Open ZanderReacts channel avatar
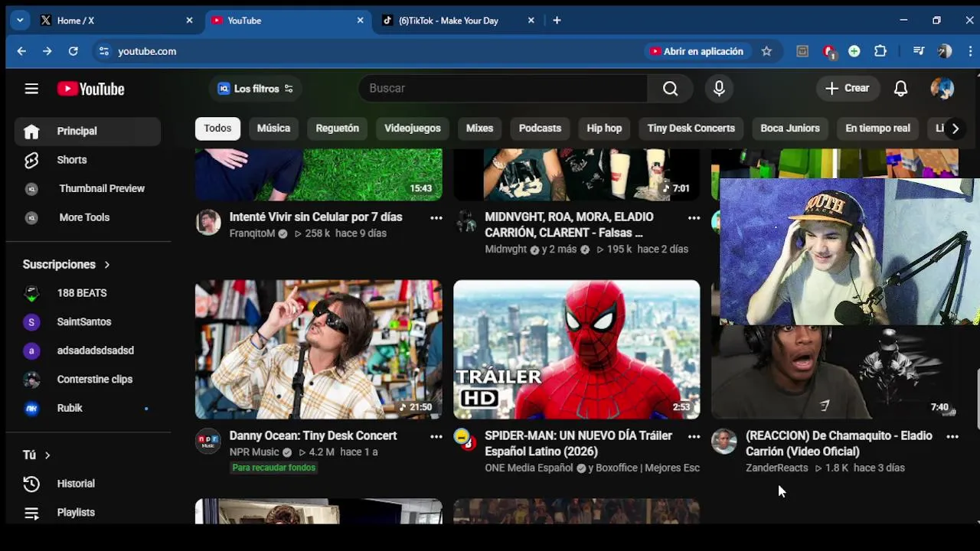 pyautogui.click(x=724, y=442)
